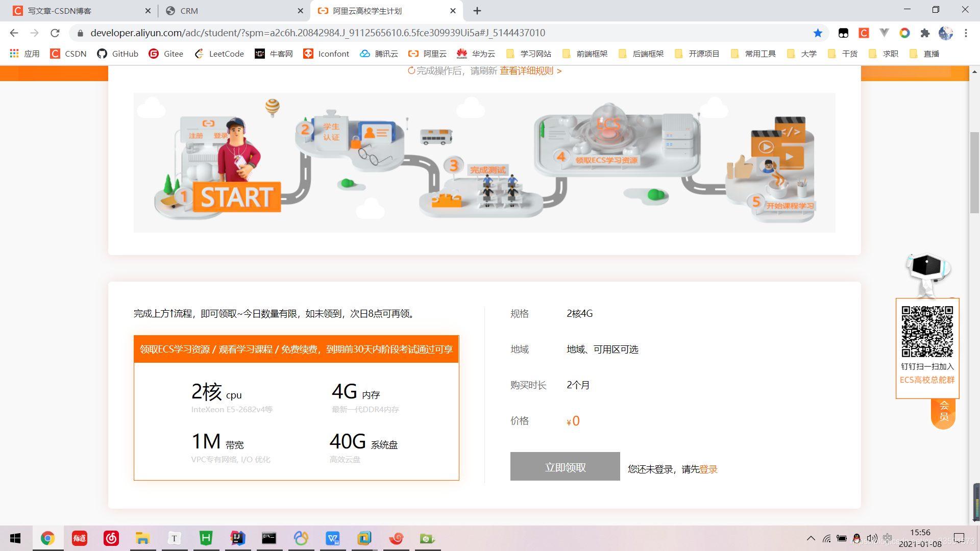Click the bookmark star in address bar
Image resolution: width=980 pixels, height=551 pixels.
click(818, 33)
